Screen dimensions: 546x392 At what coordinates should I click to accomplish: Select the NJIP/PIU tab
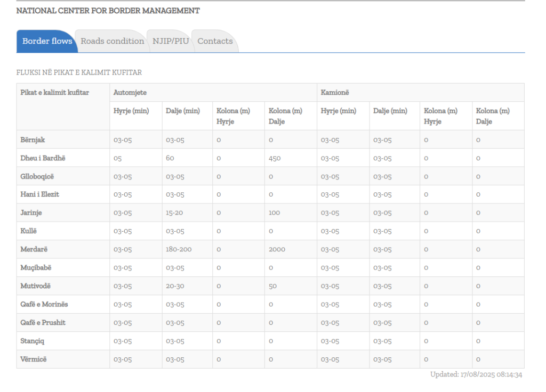point(171,41)
